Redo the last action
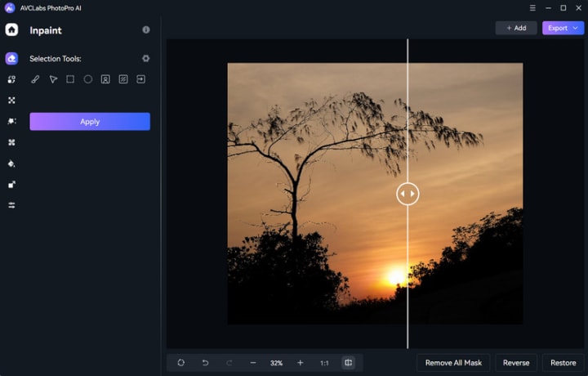 (x=229, y=362)
